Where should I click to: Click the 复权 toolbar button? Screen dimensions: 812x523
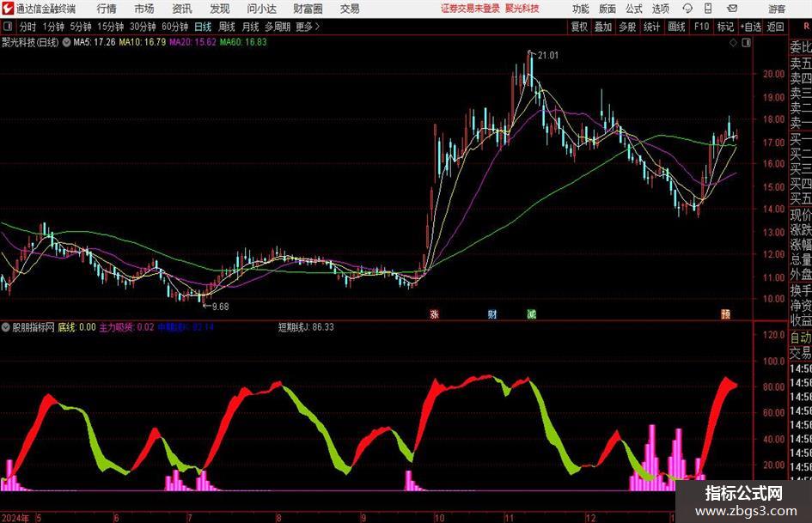click(579, 27)
